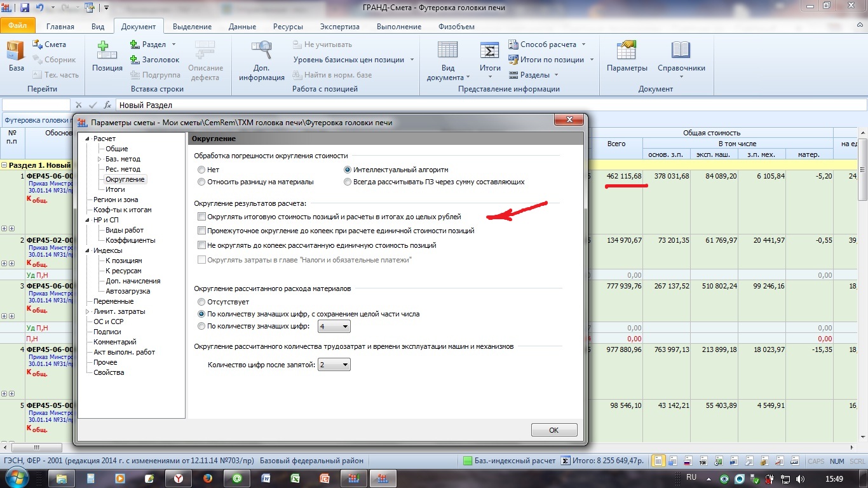
Task: Expand the Баз. метод tree node
Action: 100,159
